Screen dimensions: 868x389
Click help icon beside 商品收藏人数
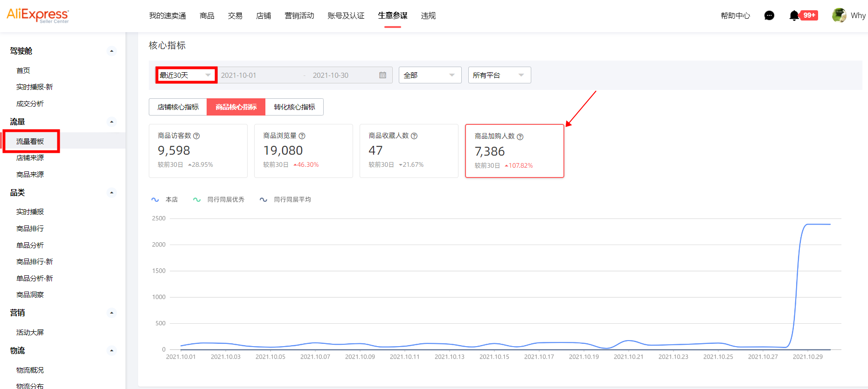[x=414, y=136]
